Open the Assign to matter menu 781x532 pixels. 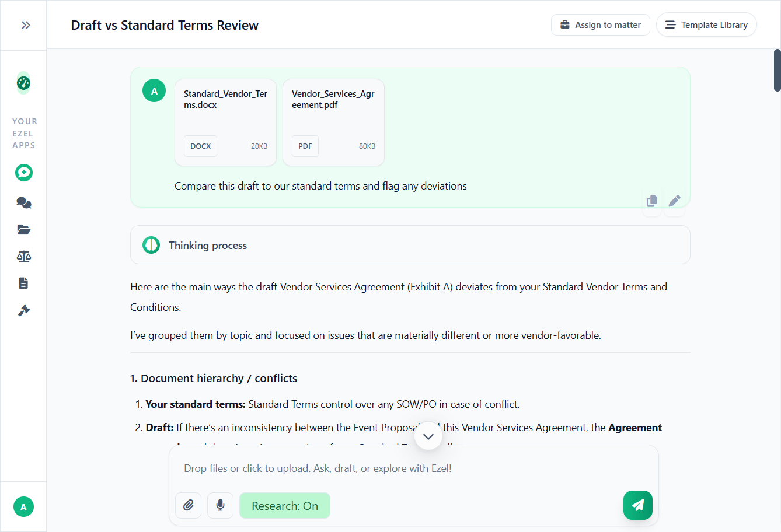[x=600, y=24]
